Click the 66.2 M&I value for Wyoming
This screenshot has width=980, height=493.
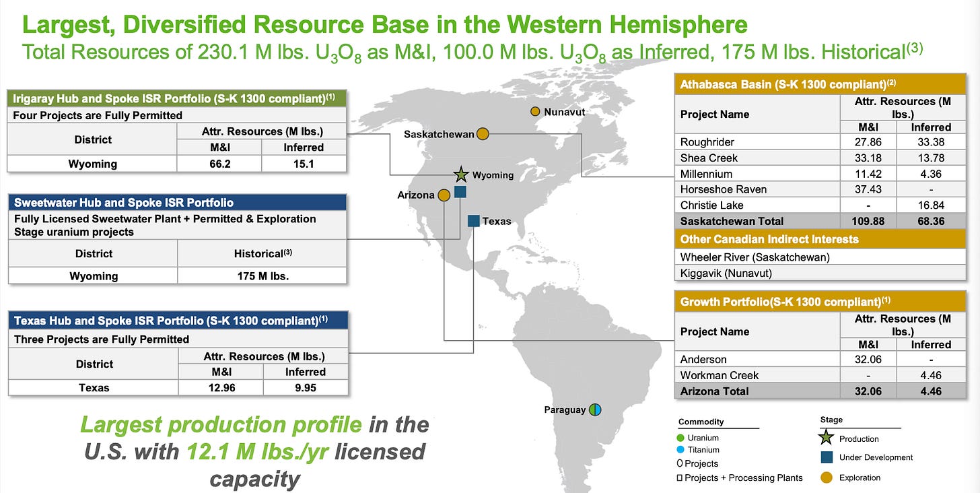point(219,164)
